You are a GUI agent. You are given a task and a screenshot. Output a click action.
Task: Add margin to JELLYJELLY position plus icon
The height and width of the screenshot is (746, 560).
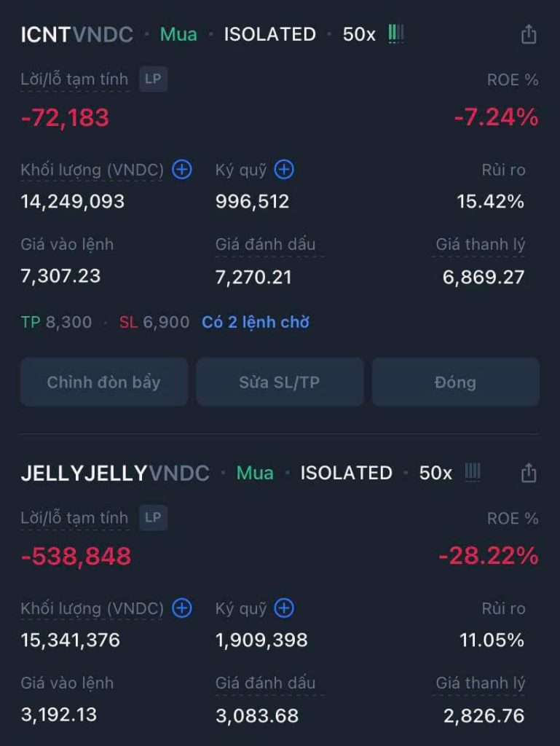click(x=284, y=608)
